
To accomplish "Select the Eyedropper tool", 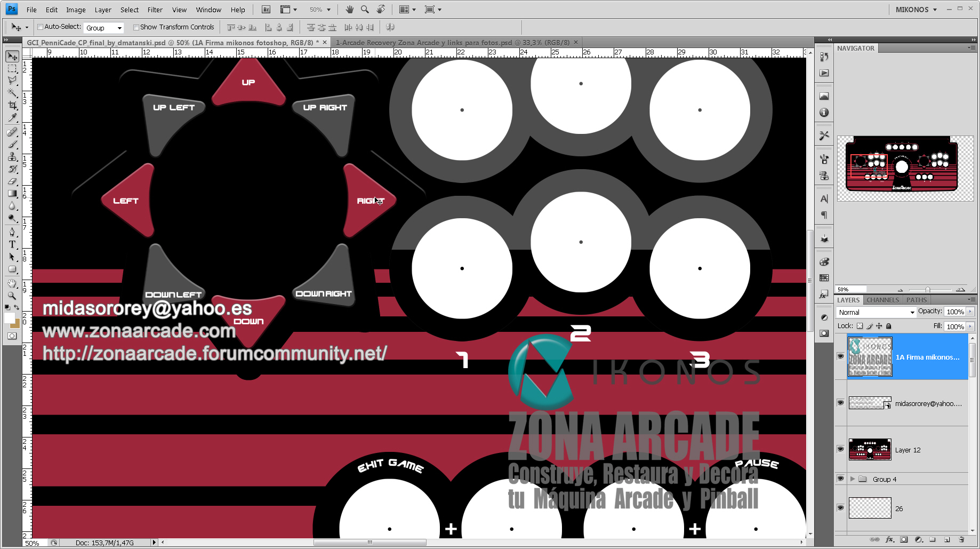I will (12, 118).
